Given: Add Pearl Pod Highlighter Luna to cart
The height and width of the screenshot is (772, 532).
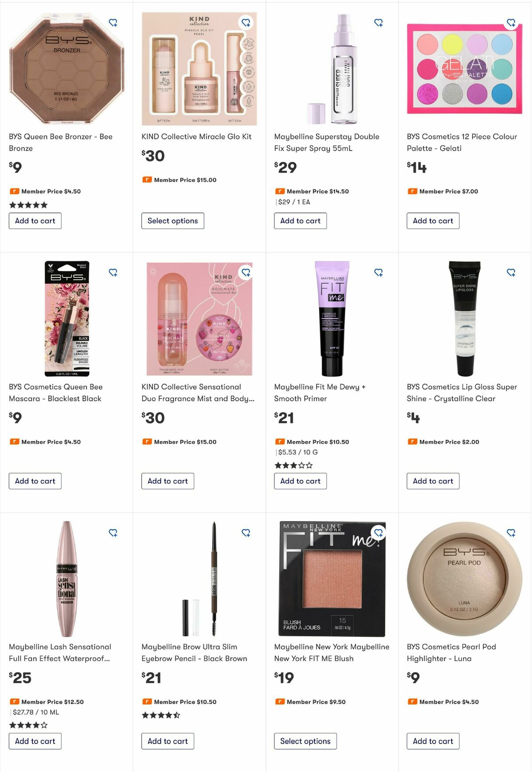Looking at the screenshot, I should [x=433, y=741].
